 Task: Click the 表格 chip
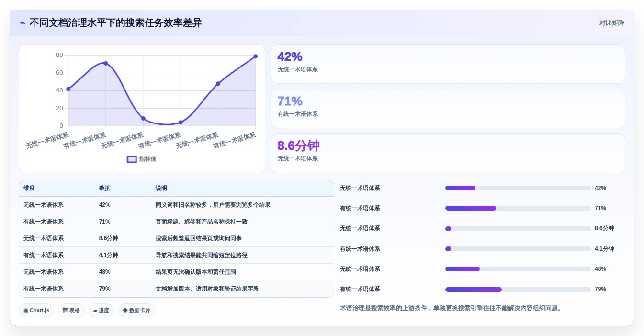tap(71, 310)
